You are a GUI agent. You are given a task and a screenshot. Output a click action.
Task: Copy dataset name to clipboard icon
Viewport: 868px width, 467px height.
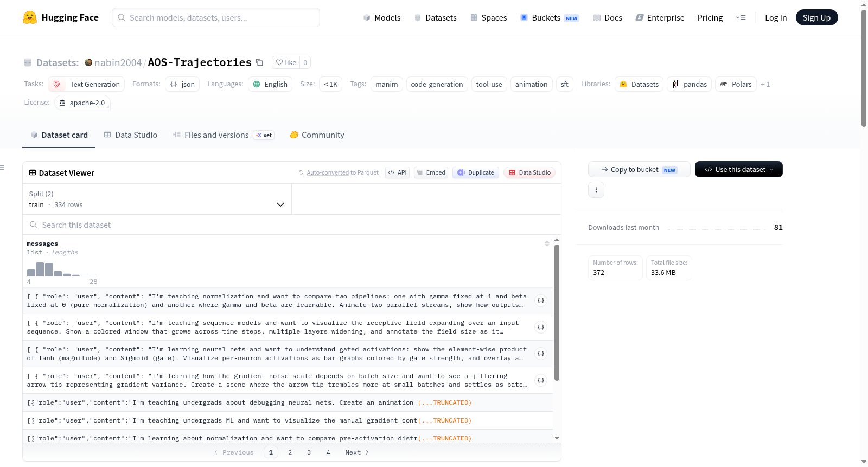click(x=260, y=62)
